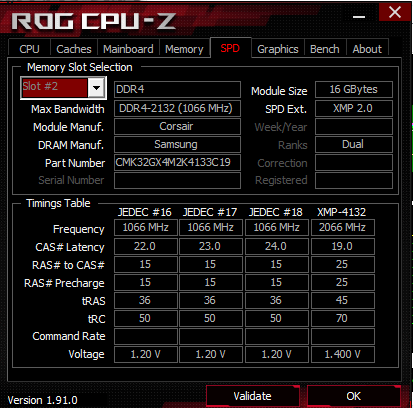The width and height of the screenshot is (413, 408).
Task: Click the SPD Ext. XMP 2.0 field
Action: point(354,108)
